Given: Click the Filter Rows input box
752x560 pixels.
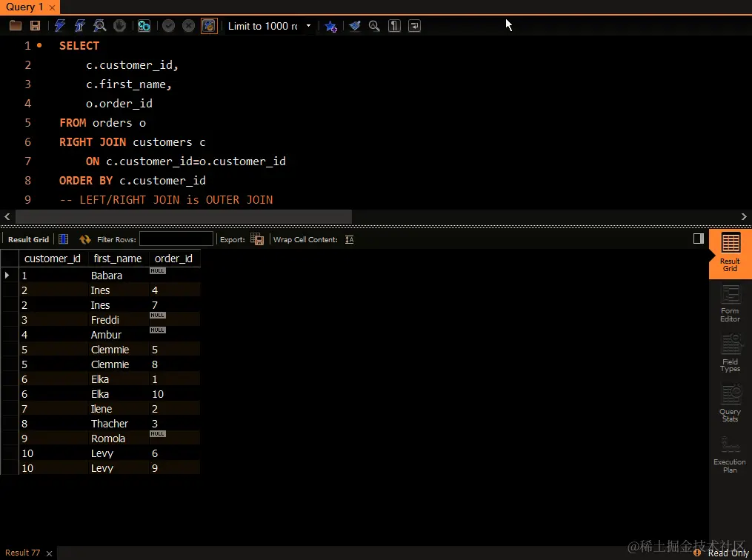Looking at the screenshot, I should click(x=176, y=239).
